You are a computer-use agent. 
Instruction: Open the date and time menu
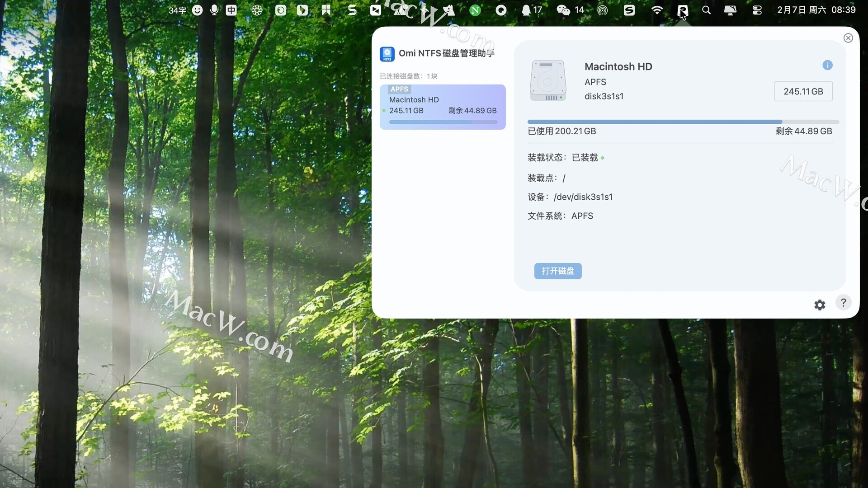point(816,10)
